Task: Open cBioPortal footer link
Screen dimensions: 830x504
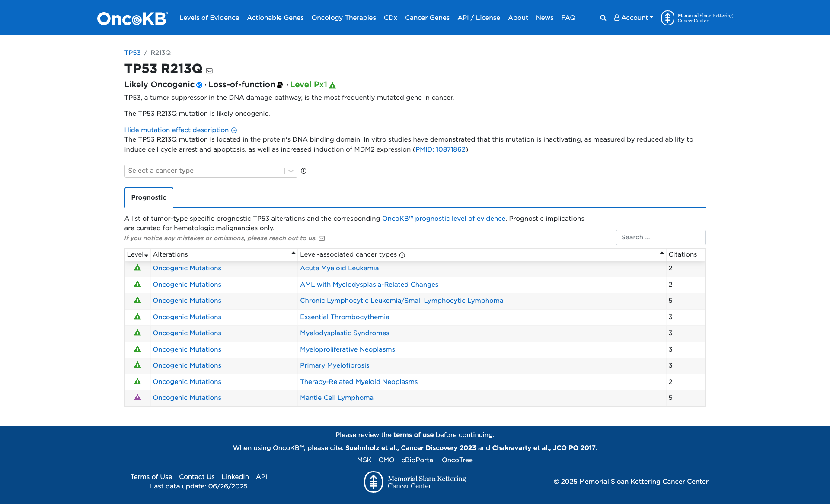Action: (x=418, y=460)
